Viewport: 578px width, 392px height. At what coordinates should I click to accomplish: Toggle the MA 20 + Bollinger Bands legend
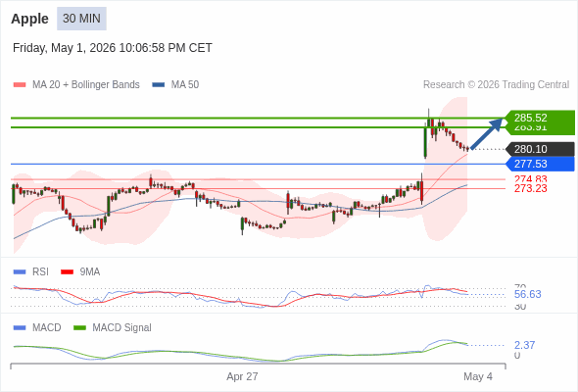click(76, 85)
